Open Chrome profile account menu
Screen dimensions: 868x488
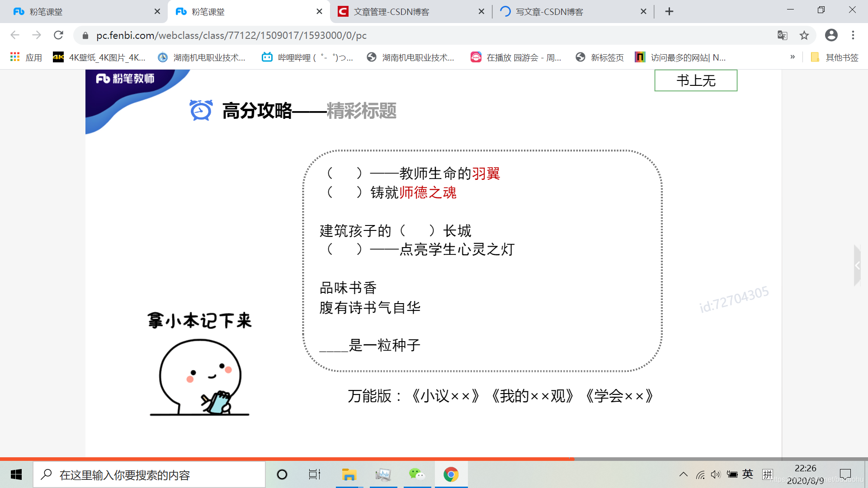pyautogui.click(x=831, y=35)
